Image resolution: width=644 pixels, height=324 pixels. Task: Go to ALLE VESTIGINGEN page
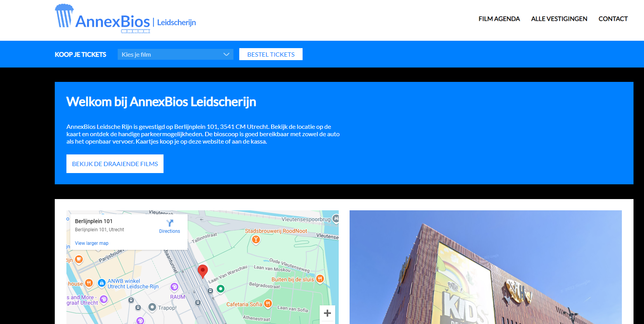pyautogui.click(x=559, y=19)
